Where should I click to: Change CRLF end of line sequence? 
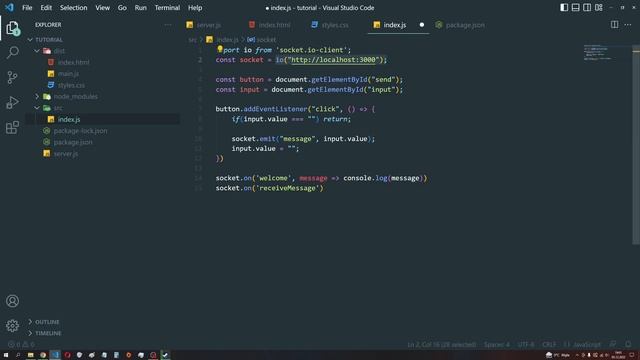point(549,344)
